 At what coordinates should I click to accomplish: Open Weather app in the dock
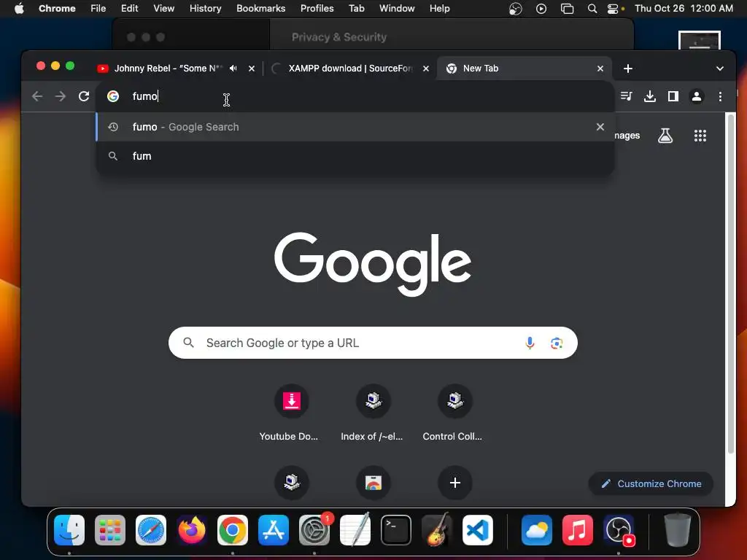(536, 530)
